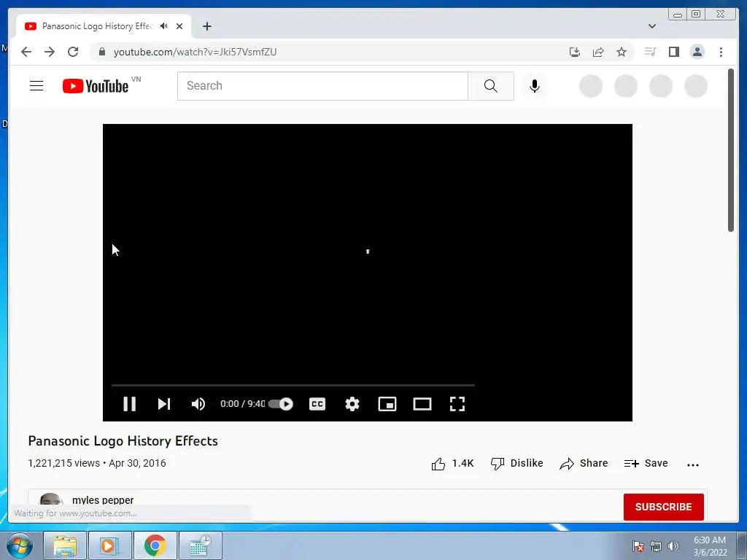Share this page from address bar
Image resolution: width=747 pixels, height=560 pixels.
pos(598,52)
